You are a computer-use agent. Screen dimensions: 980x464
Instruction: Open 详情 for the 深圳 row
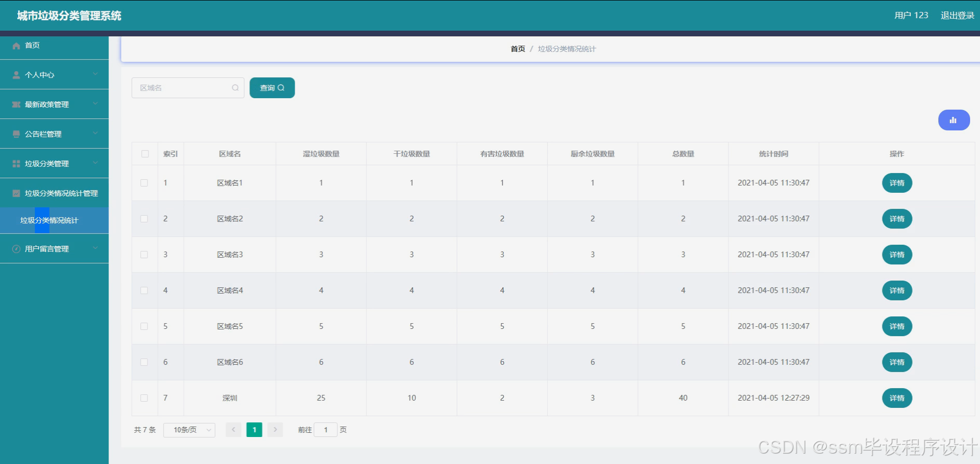point(897,398)
